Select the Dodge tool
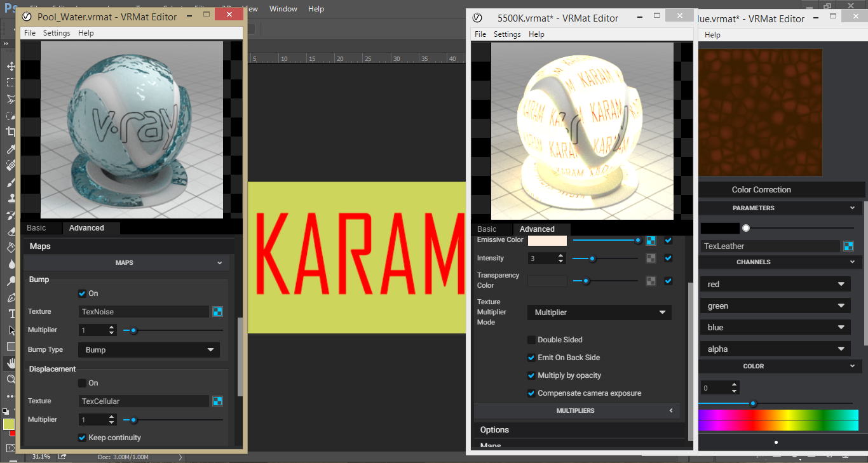Image resolution: width=868 pixels, height=463 pixels. pyautogui.click(x=11, y=281)
